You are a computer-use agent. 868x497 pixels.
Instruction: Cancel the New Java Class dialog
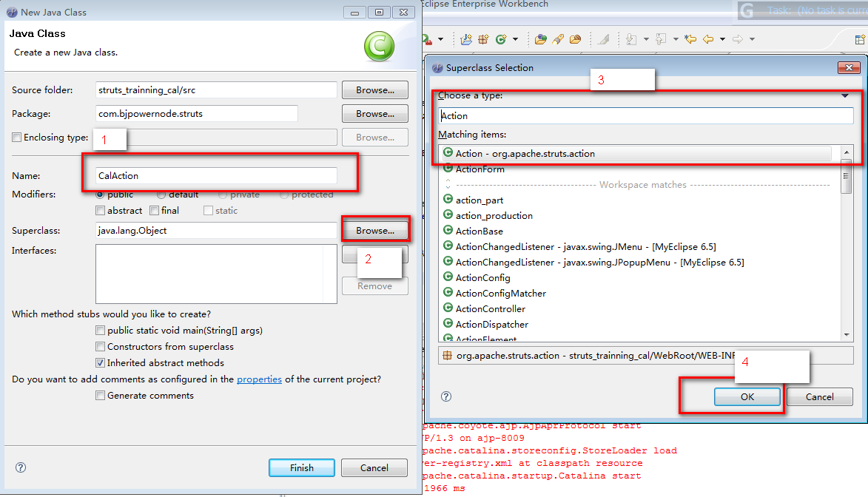tap(374, 467)
